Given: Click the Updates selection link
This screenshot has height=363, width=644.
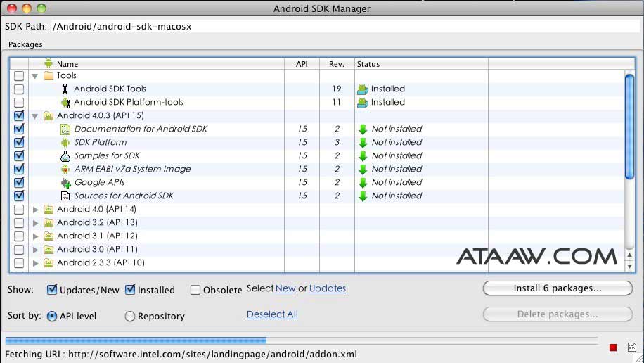Looking at the screenshot, I should 328,288.
